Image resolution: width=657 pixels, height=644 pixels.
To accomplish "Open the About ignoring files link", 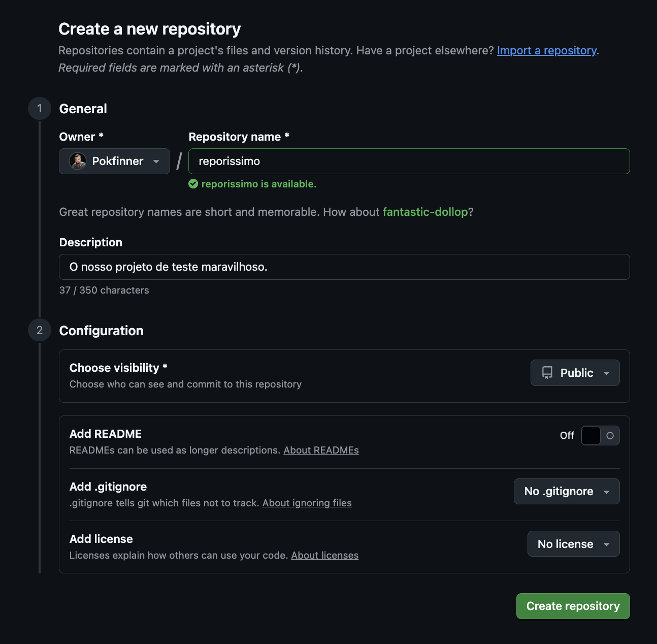I will (307, 503).
